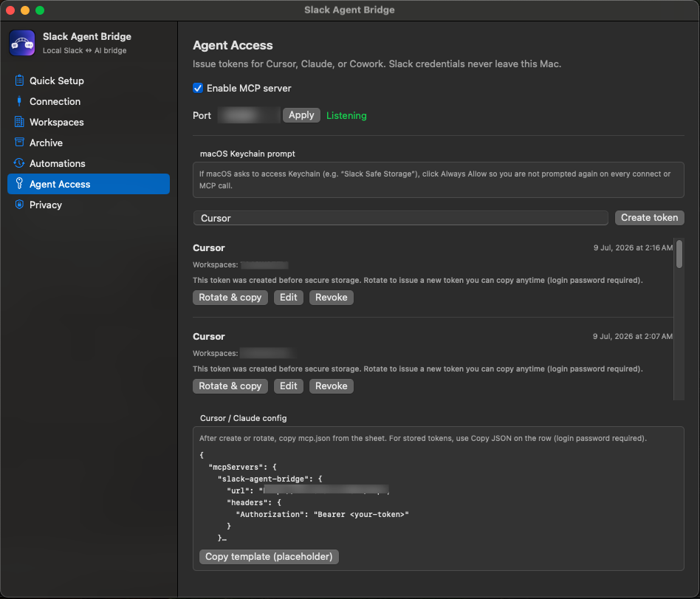Apply the port setting
Image resolution: width=700 pixels, height=599 pixels.
(301, 115)
